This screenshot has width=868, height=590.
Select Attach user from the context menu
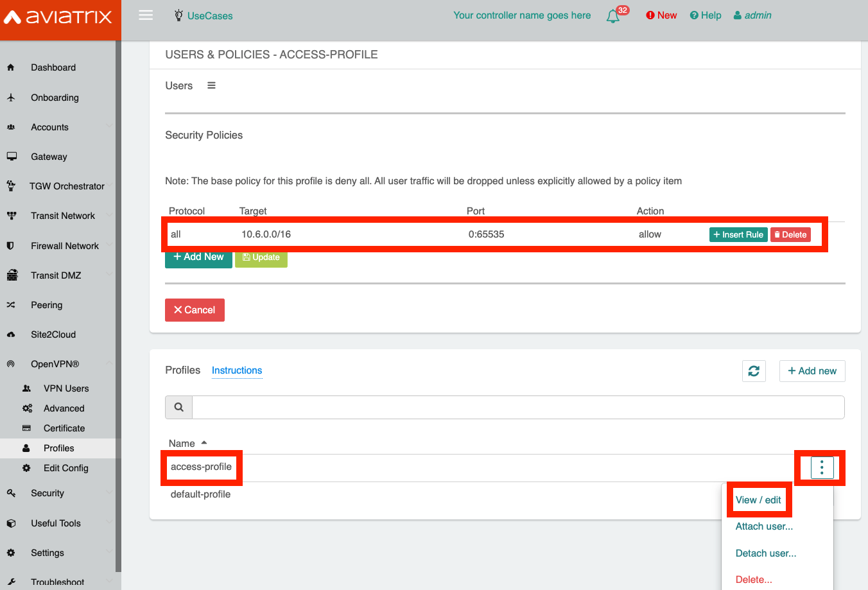[764, 526]
